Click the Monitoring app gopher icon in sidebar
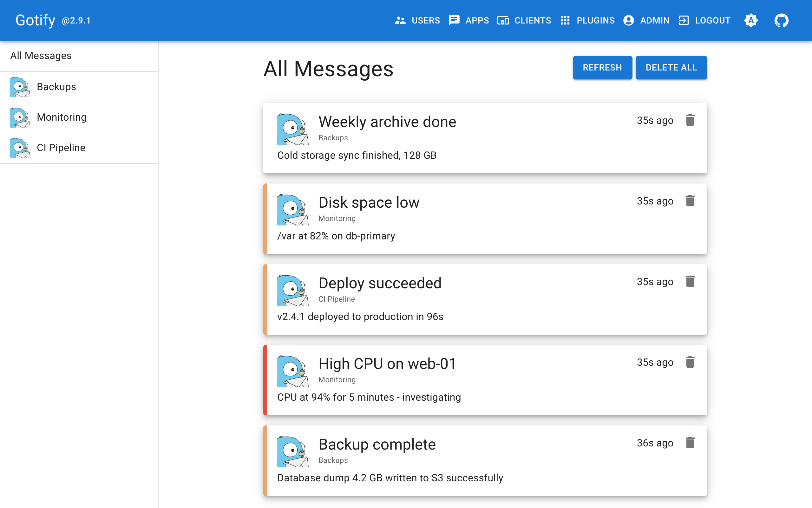812x508 pixels. (20, 117)
